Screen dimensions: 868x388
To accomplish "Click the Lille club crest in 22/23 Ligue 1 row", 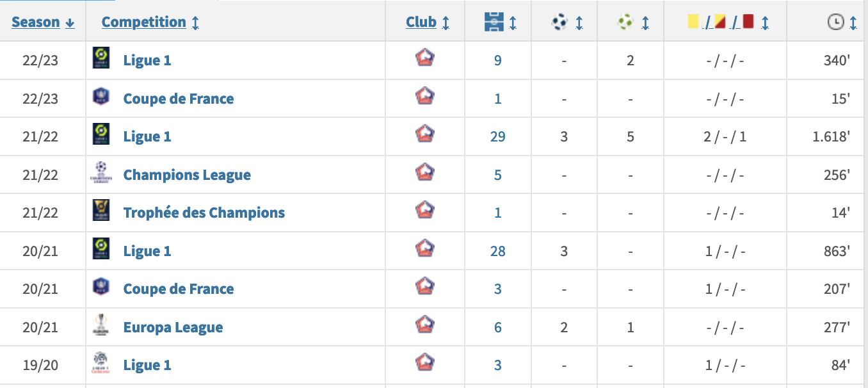I will tap(425, 59).
